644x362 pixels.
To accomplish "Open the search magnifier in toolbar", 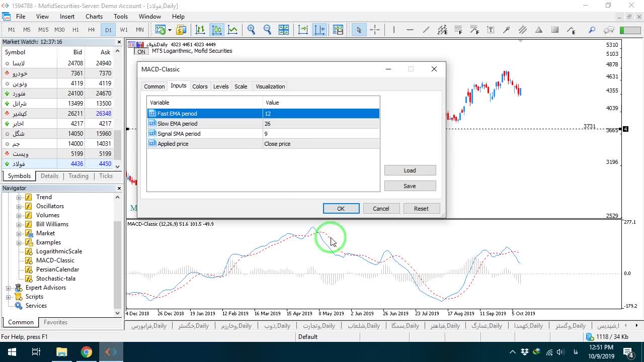I will click(x=592, y=30).
